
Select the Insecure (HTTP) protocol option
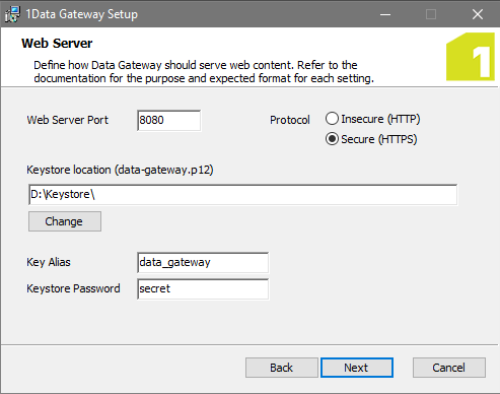click(373, 119)
